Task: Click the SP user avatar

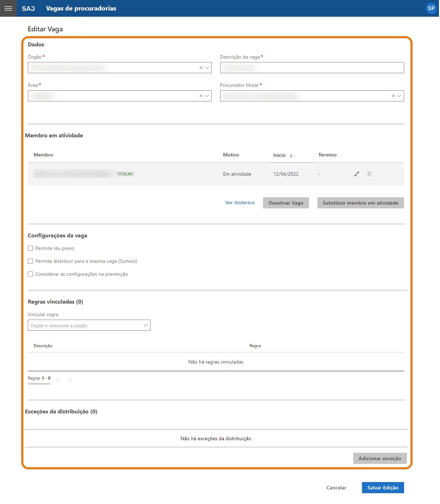Action: (431, 8)
